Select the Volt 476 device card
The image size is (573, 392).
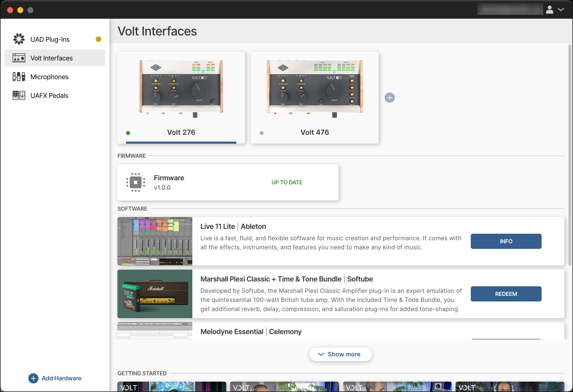pos(315,97)
